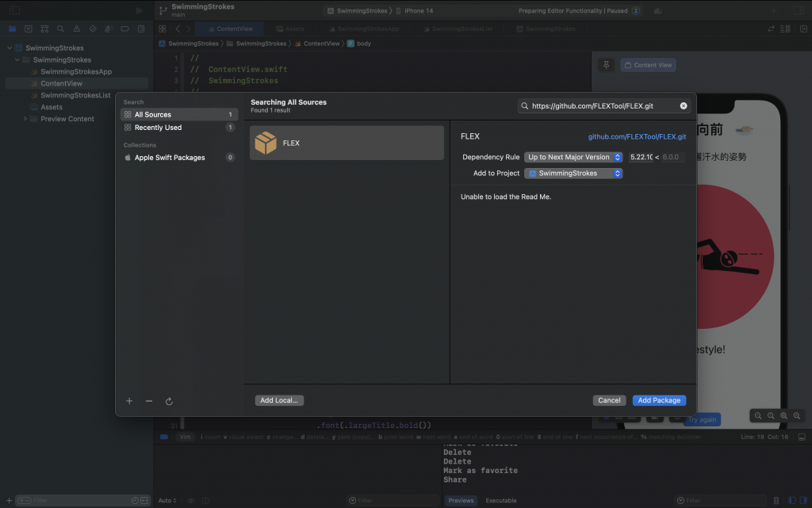
Task: Select Recently Used in sources list
Action: click(179, 128)
